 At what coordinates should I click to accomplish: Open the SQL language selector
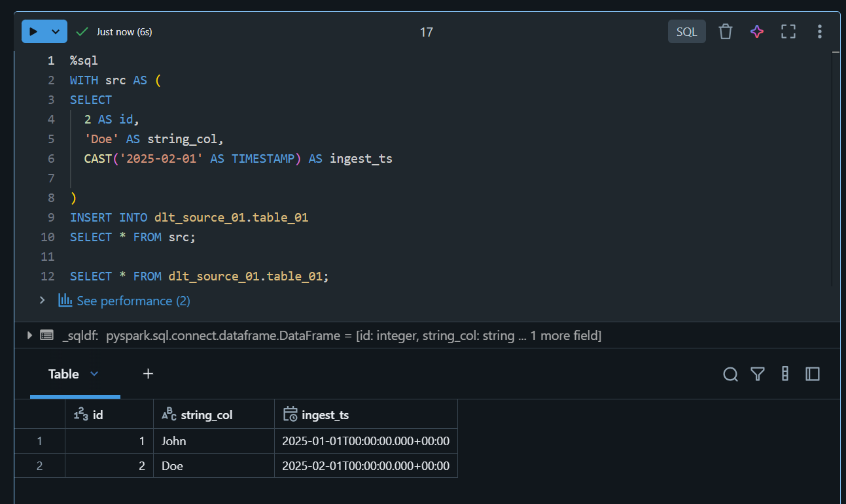point(686,31)
